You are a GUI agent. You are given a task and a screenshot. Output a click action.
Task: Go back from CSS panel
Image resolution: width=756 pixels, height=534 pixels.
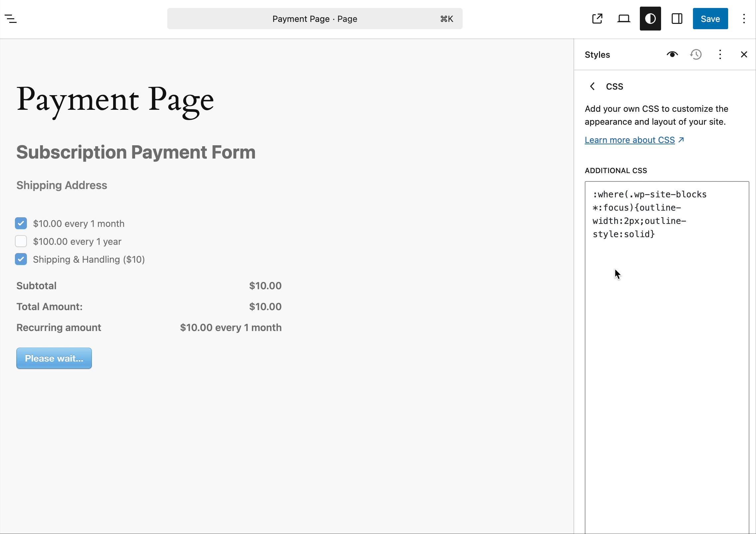coord(592,87)
